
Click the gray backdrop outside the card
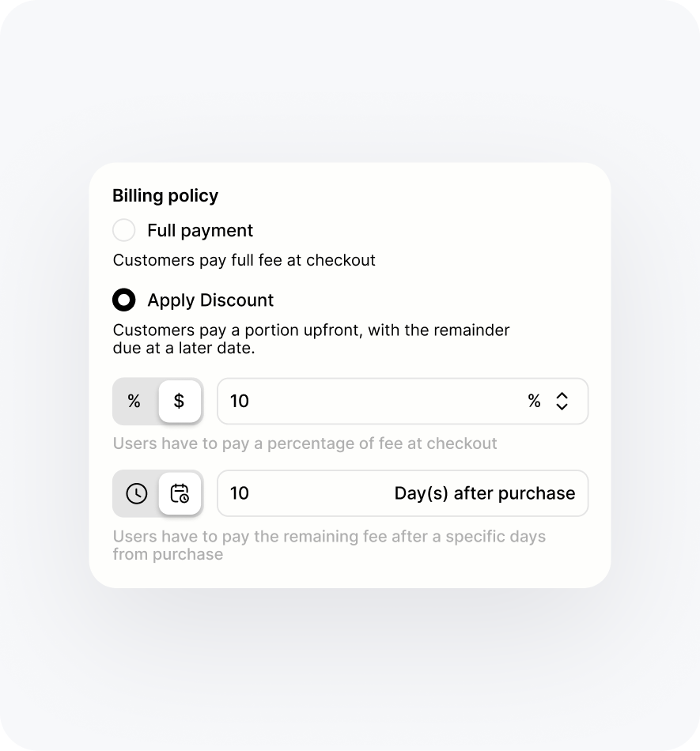coord(348,672)
